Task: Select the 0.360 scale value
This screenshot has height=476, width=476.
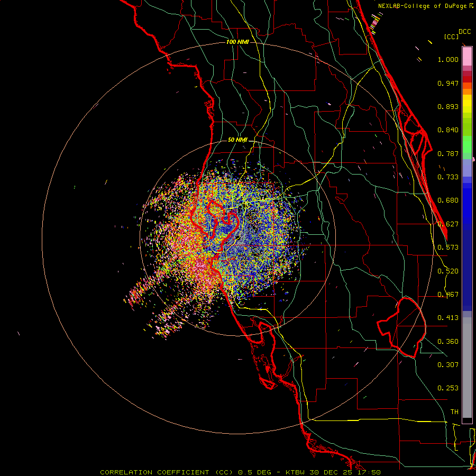Action: [x=448, y=342]
